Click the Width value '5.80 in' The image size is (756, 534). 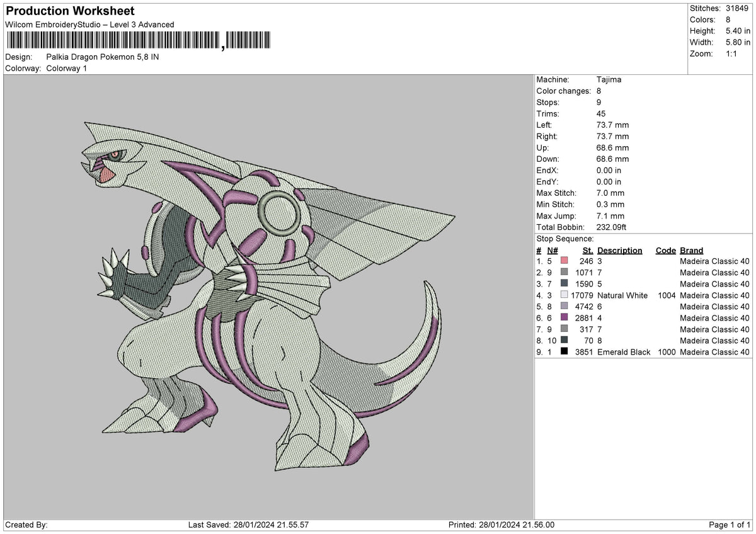739,42
